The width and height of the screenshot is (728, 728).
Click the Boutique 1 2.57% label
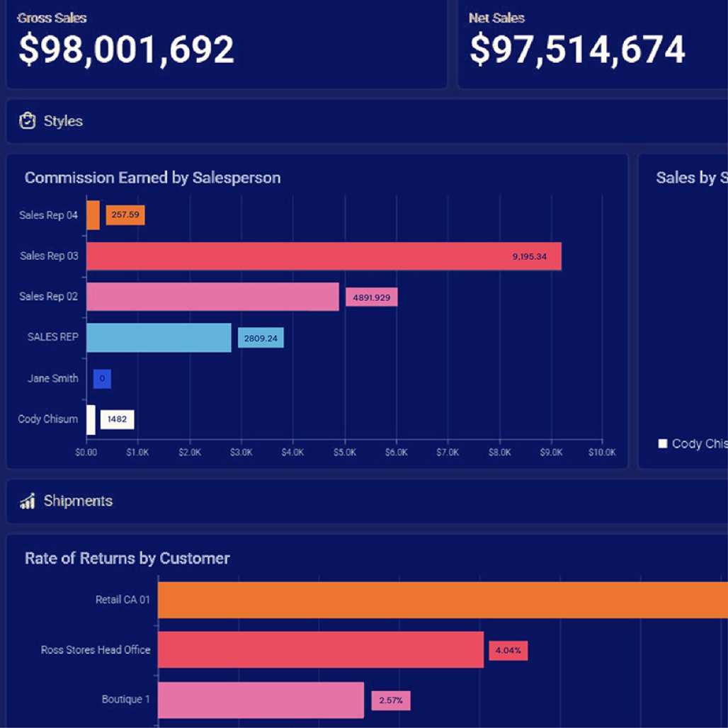[x=391, y=700]
